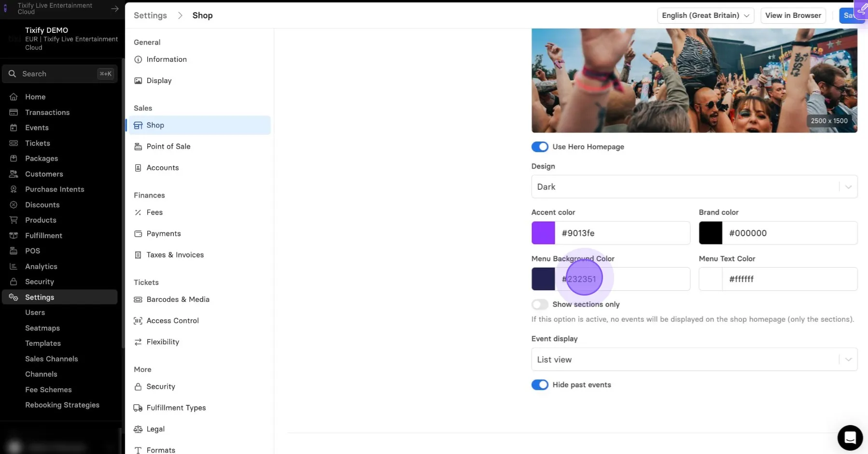Click the Search magnifier icon
This screenshot has height=454, width=868.
[13, 74]
